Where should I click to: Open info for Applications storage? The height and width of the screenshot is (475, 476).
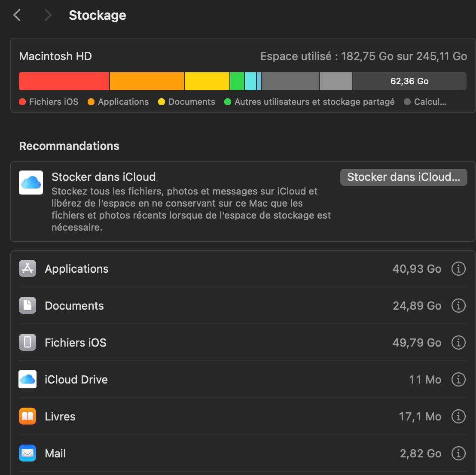pyautogui.click(x=458, y=269)
